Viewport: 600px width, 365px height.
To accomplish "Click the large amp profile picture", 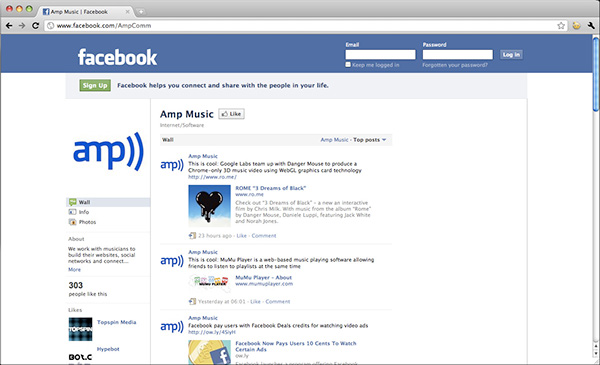I will click(108, 151).
